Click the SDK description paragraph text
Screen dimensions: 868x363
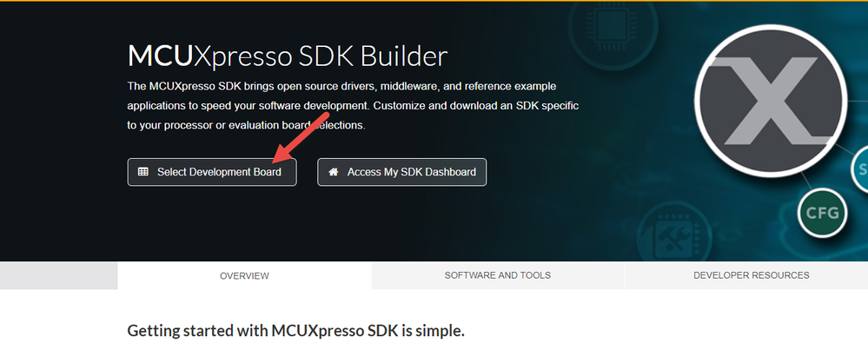click(352, 106)
